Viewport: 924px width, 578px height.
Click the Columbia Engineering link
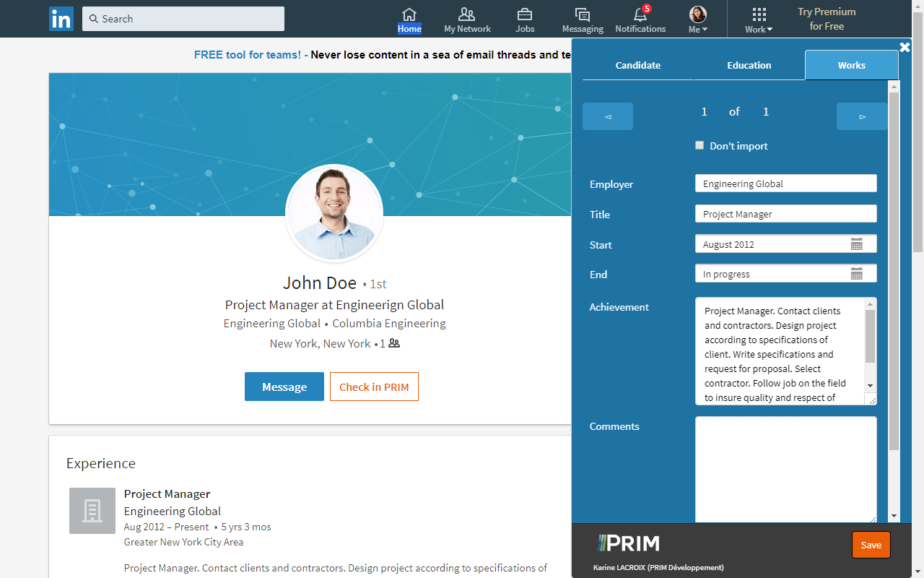(389, 323)
